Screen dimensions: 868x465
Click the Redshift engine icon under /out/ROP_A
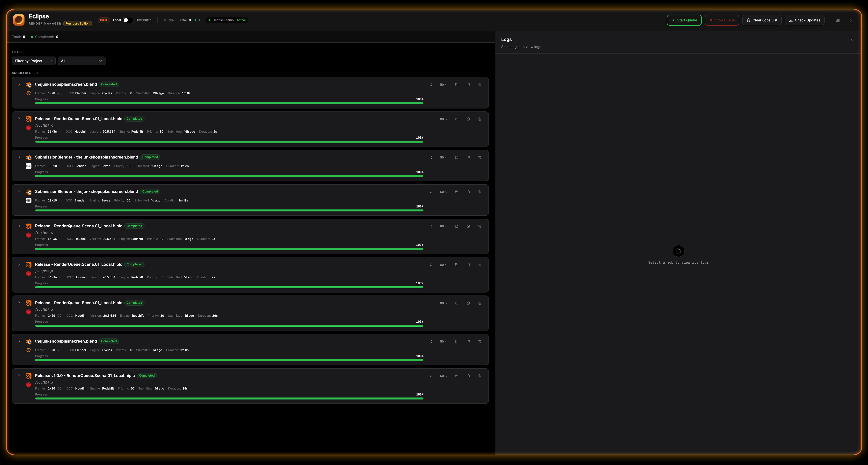29,312
